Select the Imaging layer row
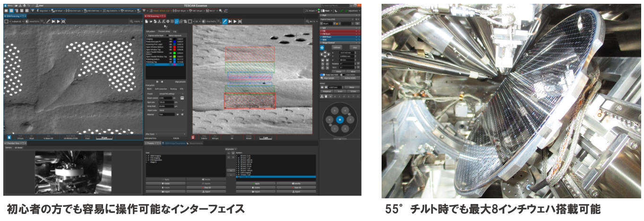The height and width of the screenshot is (221, 644). [x=165, y=39]
